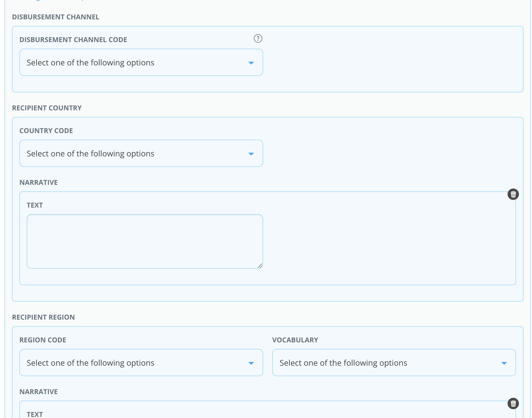The width and height of the screenshot is (532, 418).
Task: Click the resize grip of the country text area
Action: (260, 266)
